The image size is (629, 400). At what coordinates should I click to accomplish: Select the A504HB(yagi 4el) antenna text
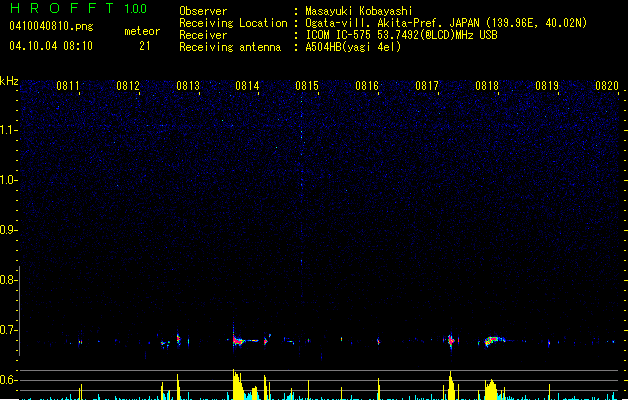pyautogui.click(x=353, y=47)
